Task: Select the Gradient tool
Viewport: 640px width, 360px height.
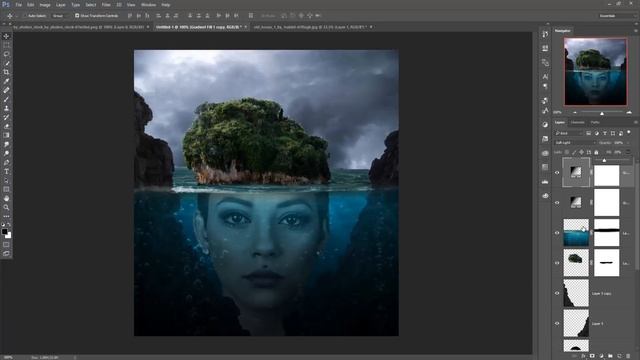Action: [x=6, y=135]
